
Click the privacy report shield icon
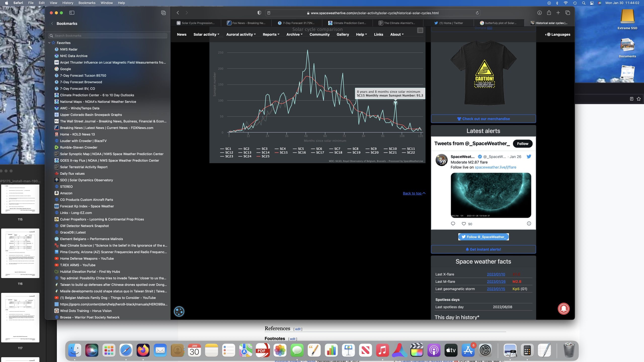(259, 13)
